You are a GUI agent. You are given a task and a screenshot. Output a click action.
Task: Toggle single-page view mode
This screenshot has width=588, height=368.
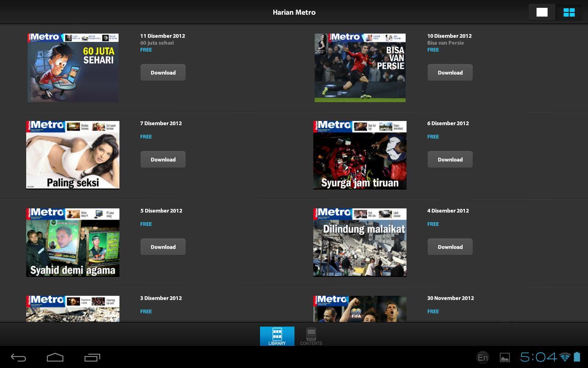[x=542, y=12]
